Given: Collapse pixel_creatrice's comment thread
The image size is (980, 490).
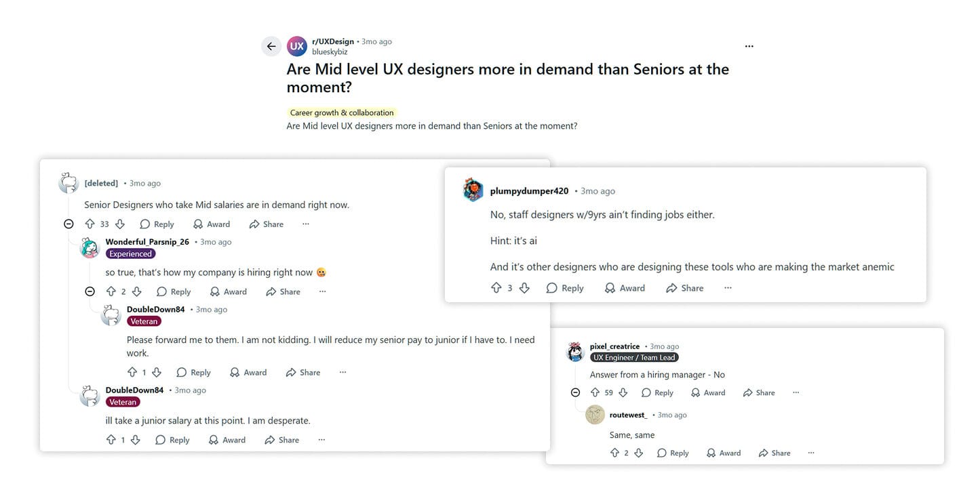Looking at the screenshot, I should coord(575,392).
